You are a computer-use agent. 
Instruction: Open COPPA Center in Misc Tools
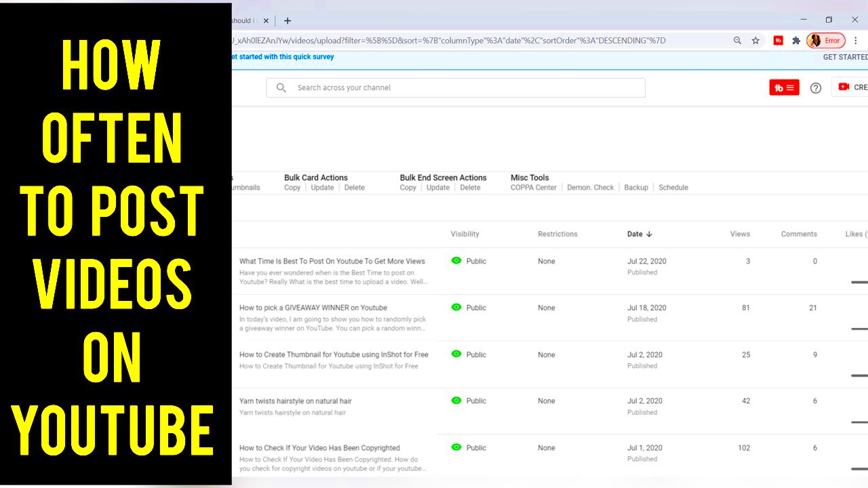tap(534, 188)
